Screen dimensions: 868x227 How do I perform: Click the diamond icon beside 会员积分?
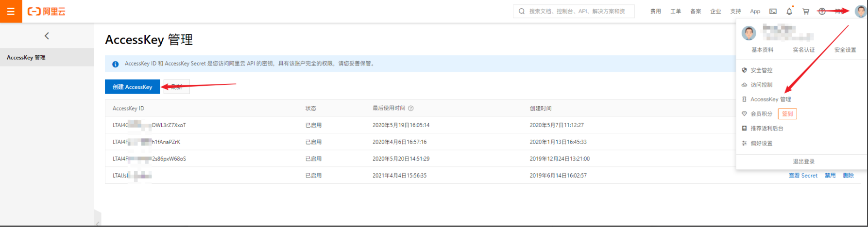click(744, 113)
